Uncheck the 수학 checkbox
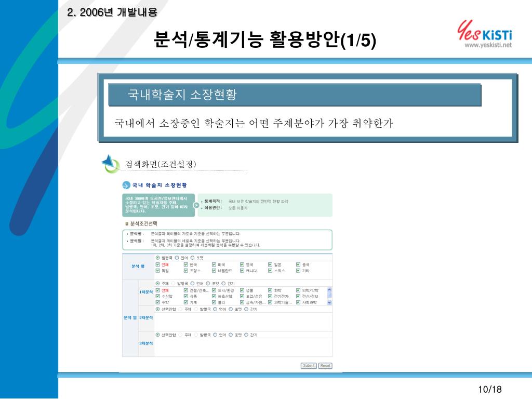 158,302
